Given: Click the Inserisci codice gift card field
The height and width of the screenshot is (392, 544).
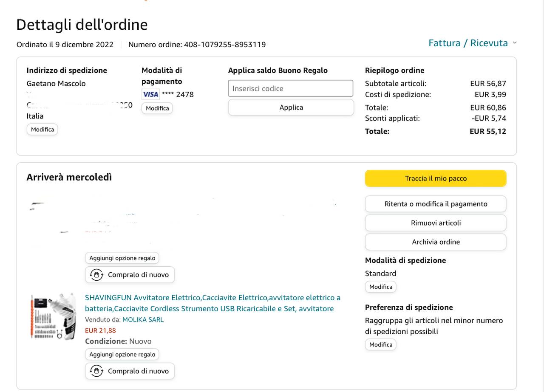Looking at the screenshot, I should [x=291, y=88].
